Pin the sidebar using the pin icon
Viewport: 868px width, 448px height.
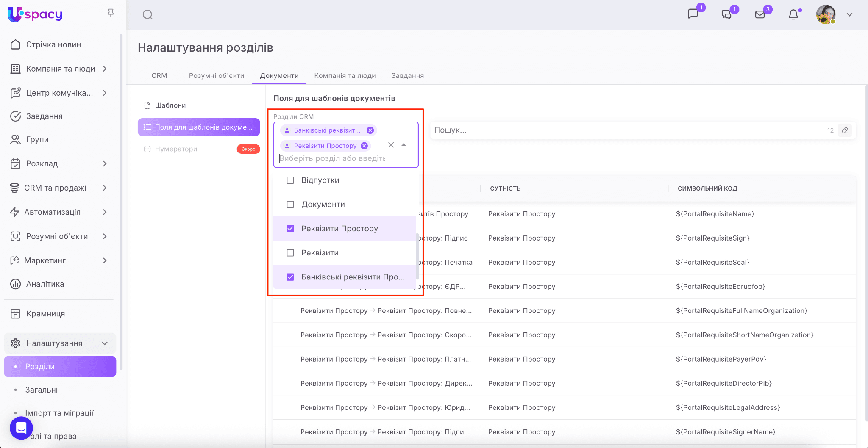tap(111, 13)
